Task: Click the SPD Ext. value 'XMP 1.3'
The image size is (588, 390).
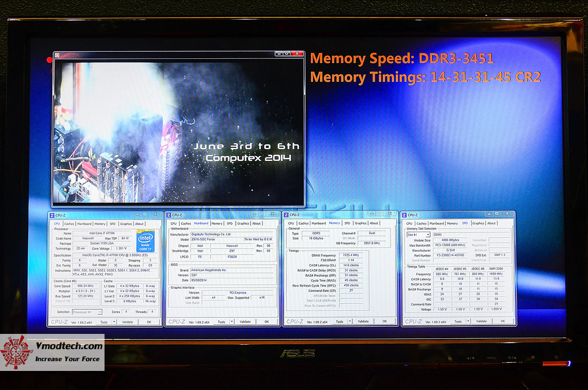Action: pos(499,255)
